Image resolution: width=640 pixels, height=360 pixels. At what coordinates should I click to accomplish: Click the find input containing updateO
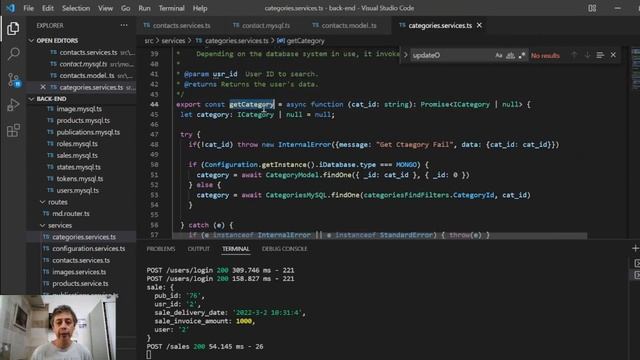click(451, 55)
